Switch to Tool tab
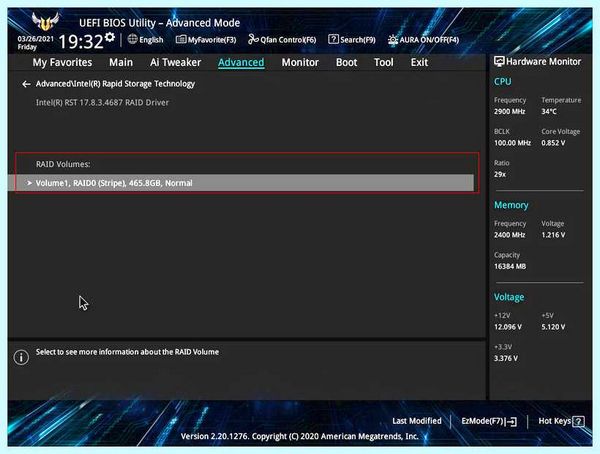 [383, 62]
